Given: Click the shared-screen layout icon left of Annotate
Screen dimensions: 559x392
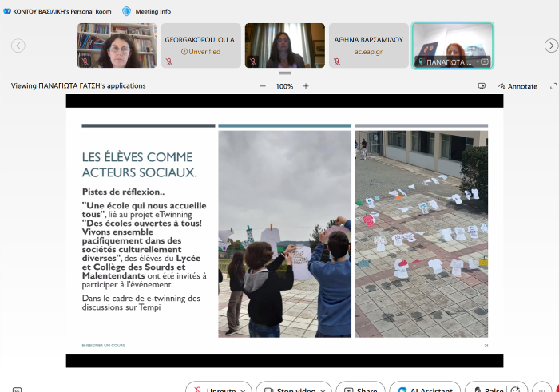Looking at the screenshot, I should coord(482,86).
